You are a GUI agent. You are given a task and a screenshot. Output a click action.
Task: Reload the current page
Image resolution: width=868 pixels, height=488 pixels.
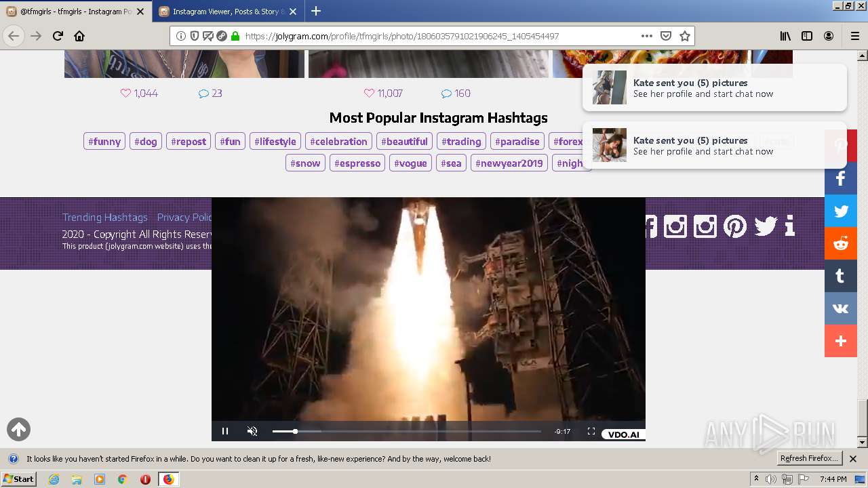click(58, 36)
